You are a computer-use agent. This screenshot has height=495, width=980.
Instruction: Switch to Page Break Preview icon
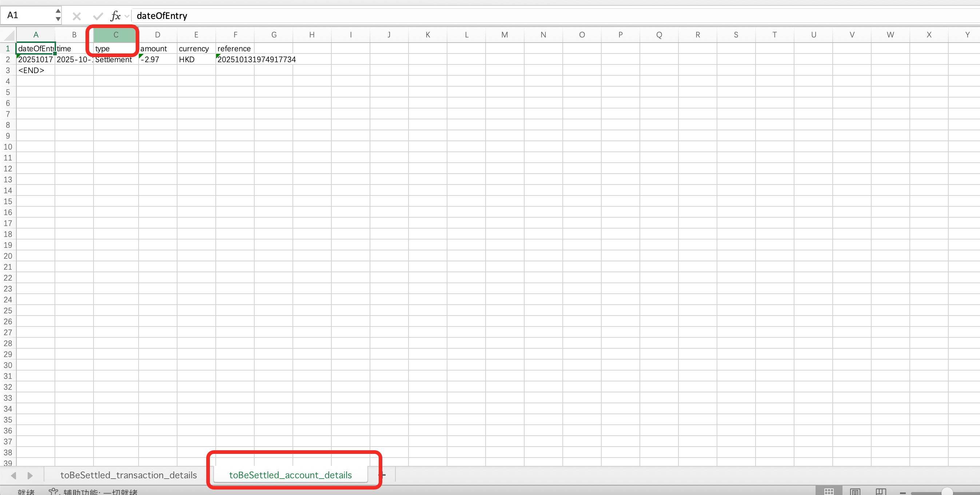point(881,491)
